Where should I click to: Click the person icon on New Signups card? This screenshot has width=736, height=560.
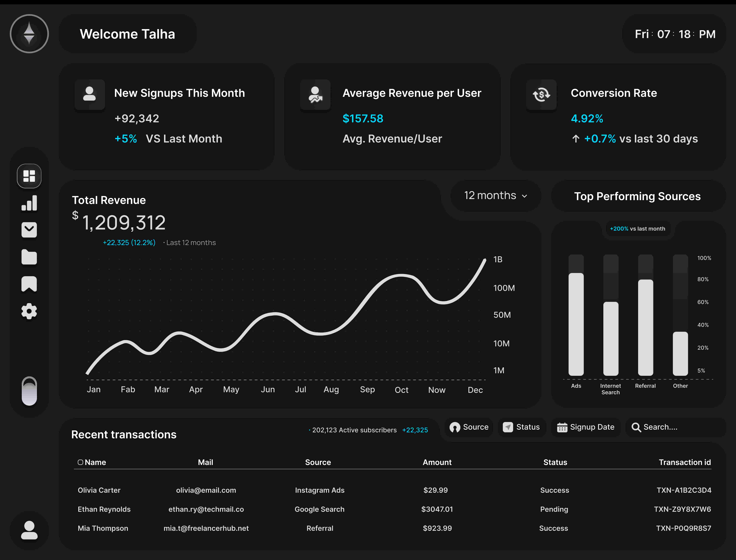pyautogui.click(x=90, y=94)
